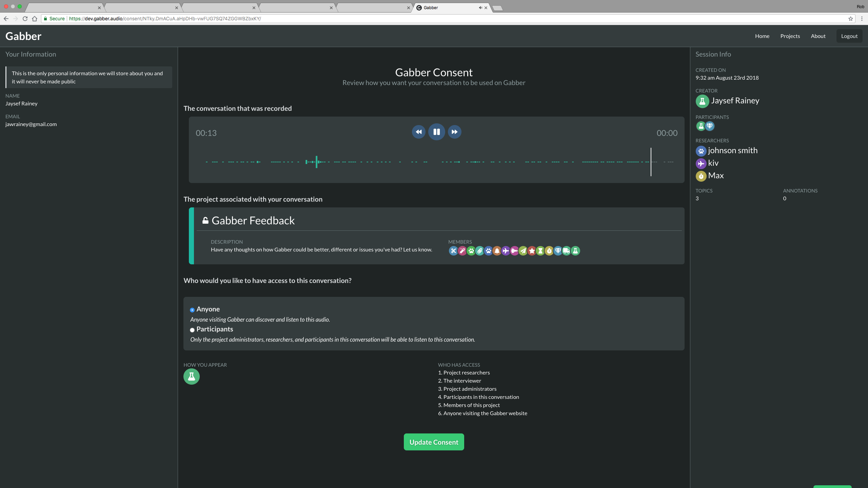This screenshot has width=868, height=488.
Task: Click the creator name Jaysef Rainey in Session Info
Action: coord(735,101)
